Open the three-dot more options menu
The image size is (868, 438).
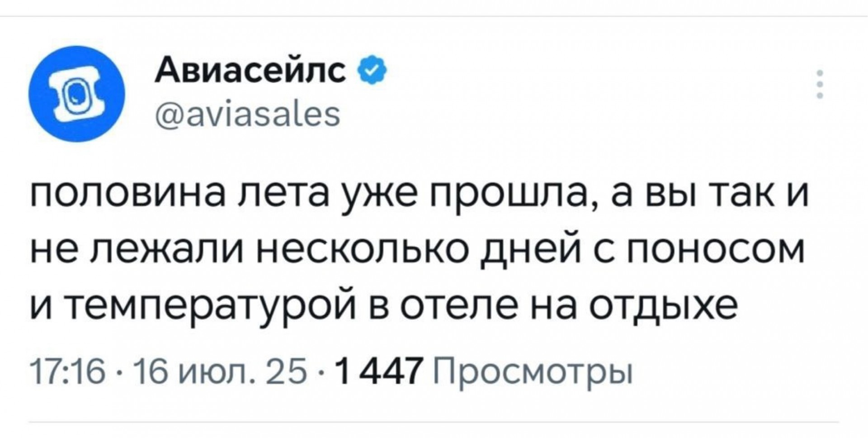820,84
